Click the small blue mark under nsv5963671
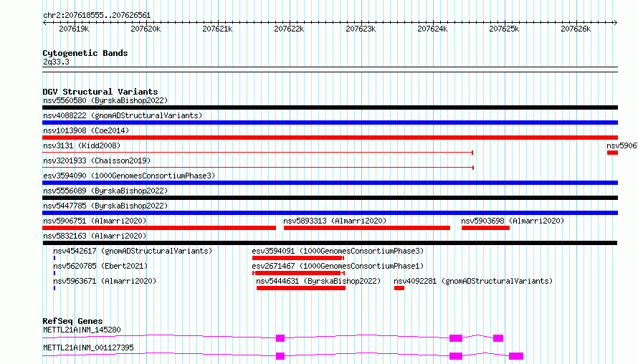The width and height of the screenshot is (638, 364). pyautogui.click(x=54, y=288)
